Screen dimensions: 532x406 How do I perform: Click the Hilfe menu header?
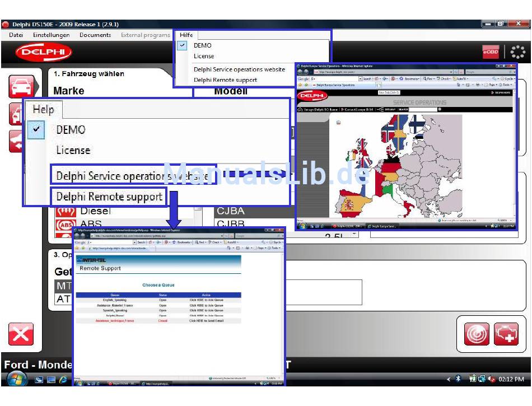[x=186, y=35]
